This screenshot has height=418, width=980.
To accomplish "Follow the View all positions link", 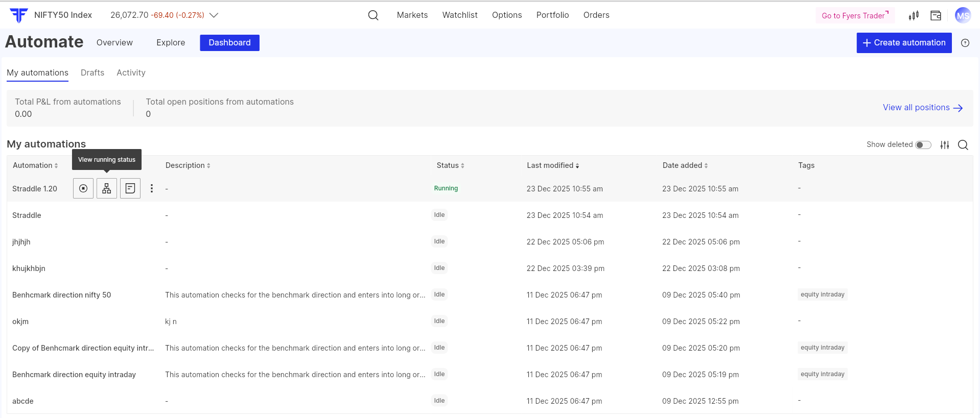I will click(x=922, y=108).
